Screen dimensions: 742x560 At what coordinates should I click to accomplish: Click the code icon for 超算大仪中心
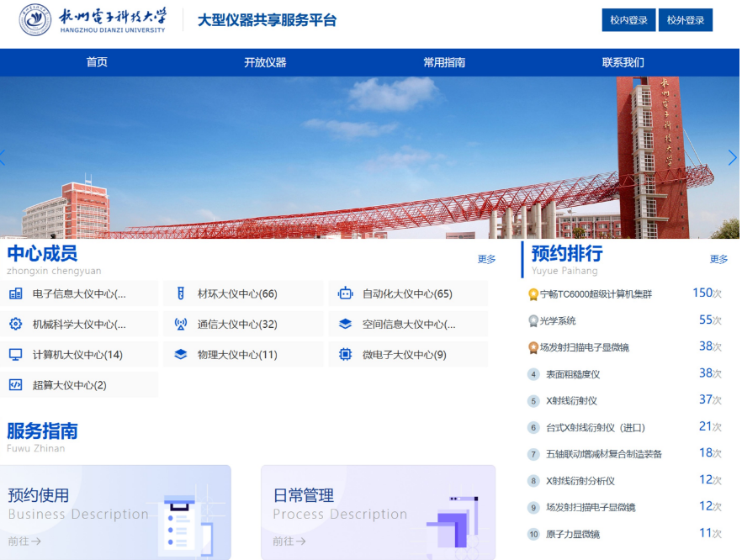pyautogui.click(x=16, y=384)
